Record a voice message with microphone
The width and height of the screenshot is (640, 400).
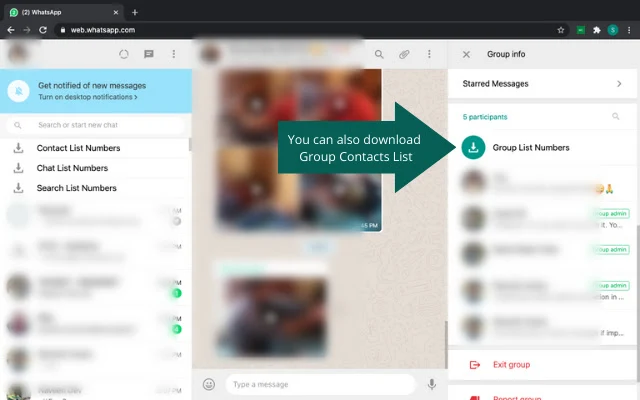click(432, 384)
